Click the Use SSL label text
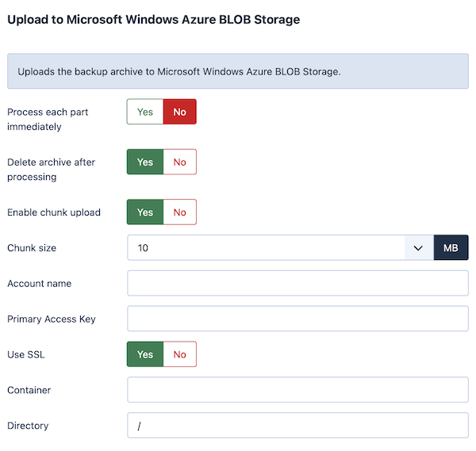Screen dimensions: 476x451 pyautogui.click(x=26, y=354)
